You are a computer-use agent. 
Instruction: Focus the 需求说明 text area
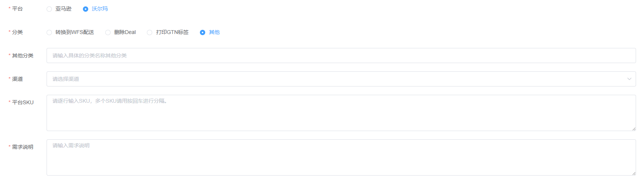(341, 157)
